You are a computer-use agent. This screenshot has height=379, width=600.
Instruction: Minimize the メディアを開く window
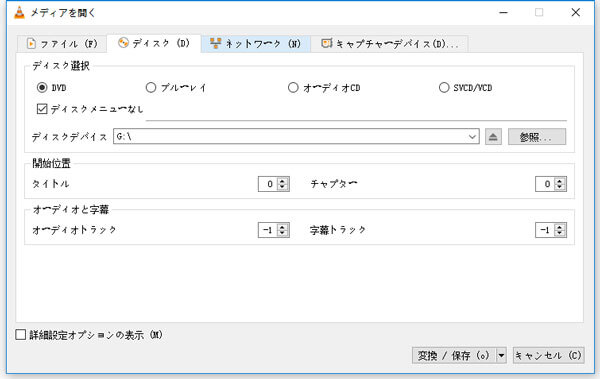click(504, 13)
